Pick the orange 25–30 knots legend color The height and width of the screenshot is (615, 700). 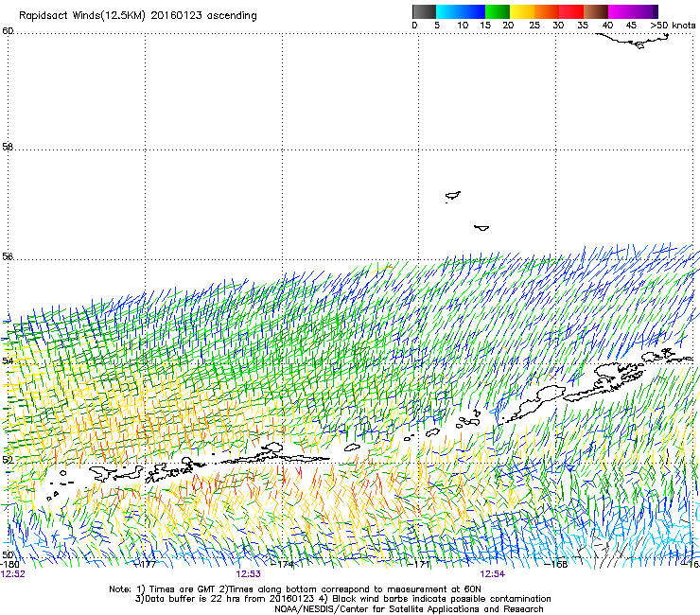(x=547, y=11)
